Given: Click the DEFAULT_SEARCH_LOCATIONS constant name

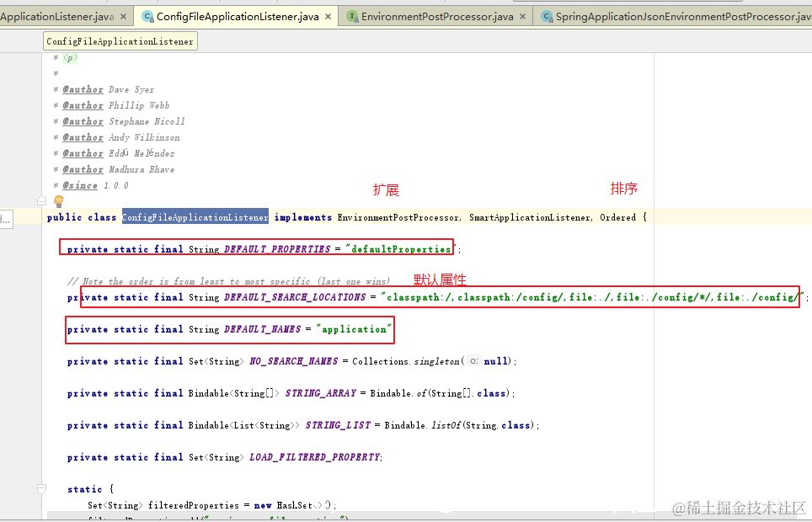Looking at the screenshot, I should 295,297.
